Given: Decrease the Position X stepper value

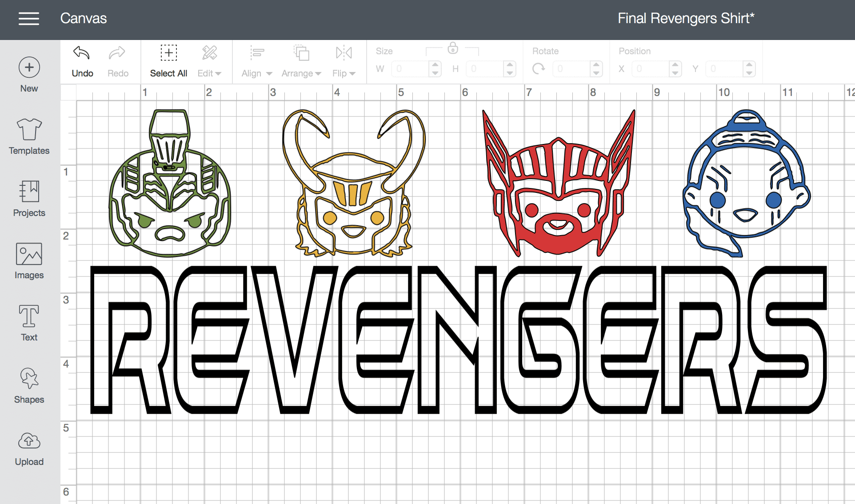Looking at the screenshot, I should [x=675, y=73].
